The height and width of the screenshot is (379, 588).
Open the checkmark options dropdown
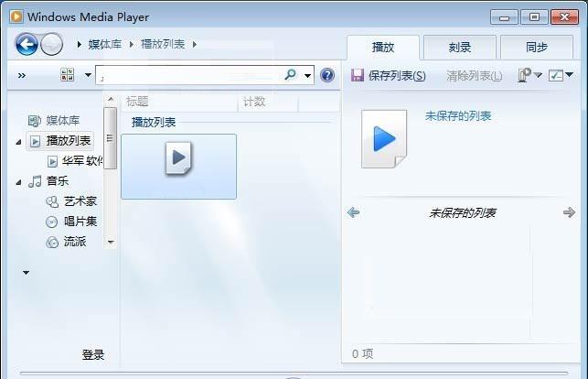(x=561, y=75)
